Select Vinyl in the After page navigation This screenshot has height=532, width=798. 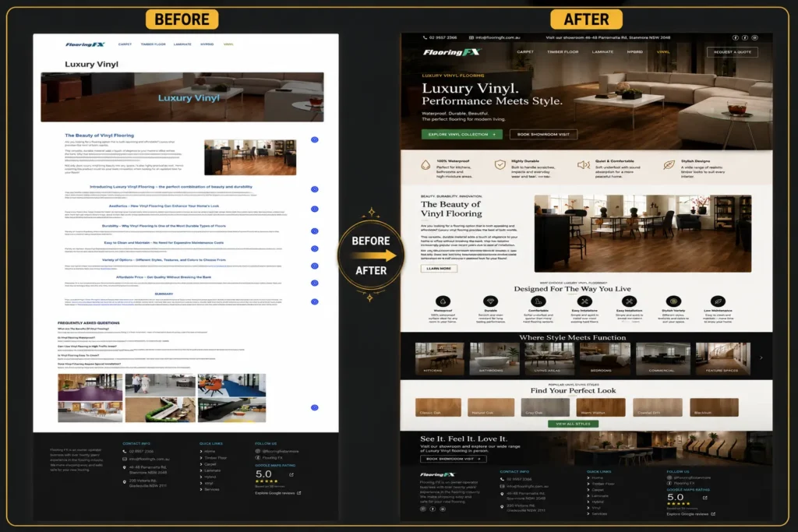pos(663,52)
